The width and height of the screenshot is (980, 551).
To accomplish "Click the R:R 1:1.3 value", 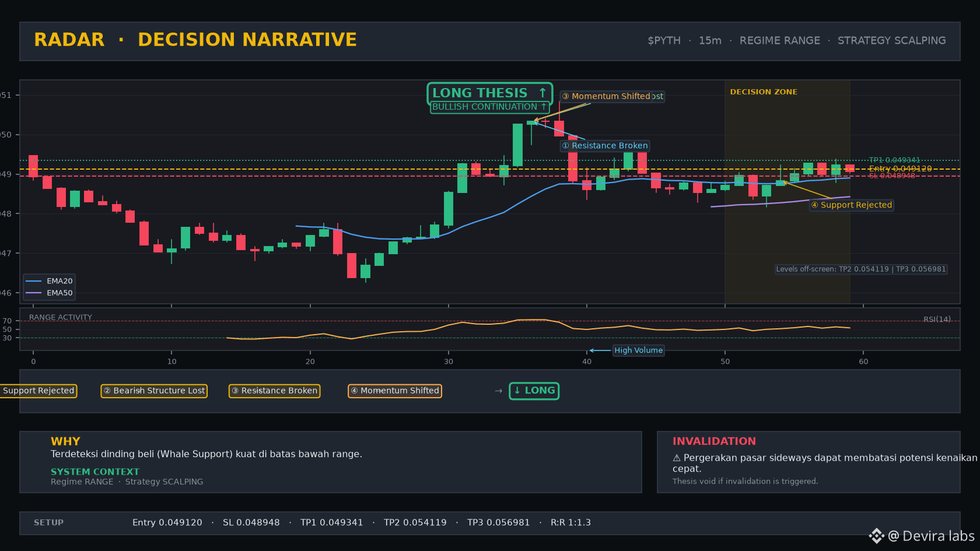I will click(571, 522).
